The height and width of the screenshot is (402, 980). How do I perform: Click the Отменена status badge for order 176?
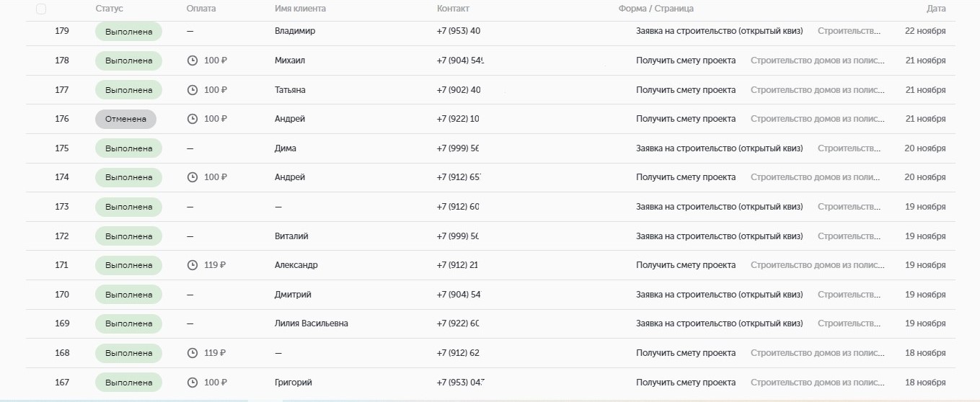tap(125, 119)
